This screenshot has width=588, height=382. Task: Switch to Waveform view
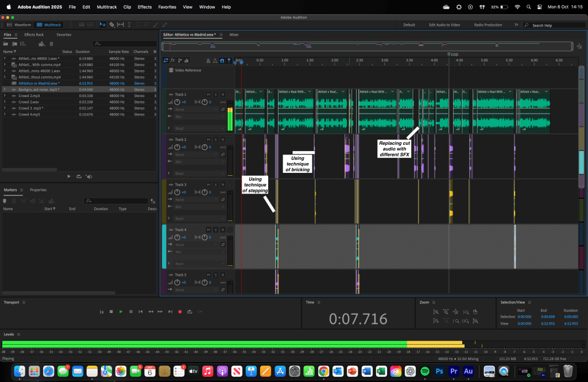[x=19, y=25]
